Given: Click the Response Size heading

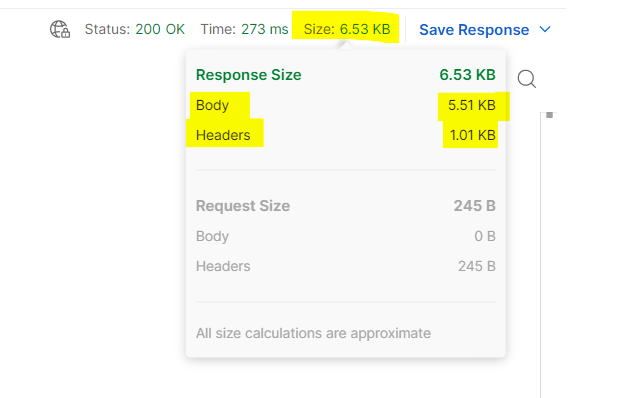Looking at the screenshot, I should coord(248,75).
